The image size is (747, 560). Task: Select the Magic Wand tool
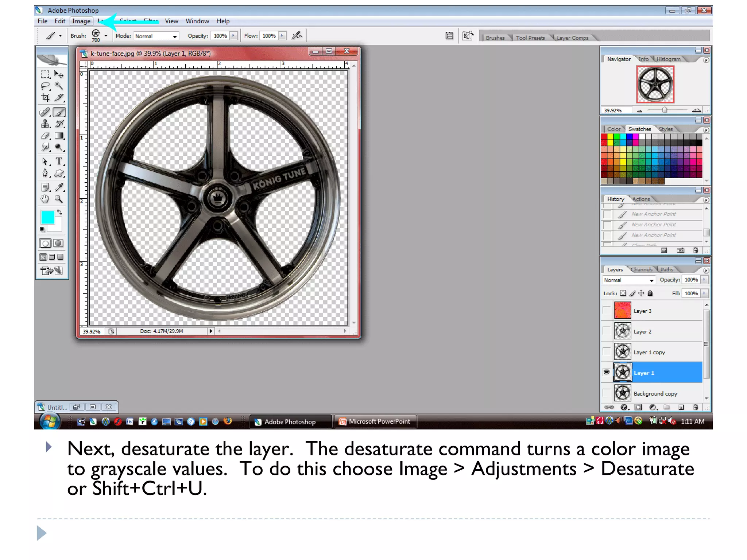pos(59,86)
